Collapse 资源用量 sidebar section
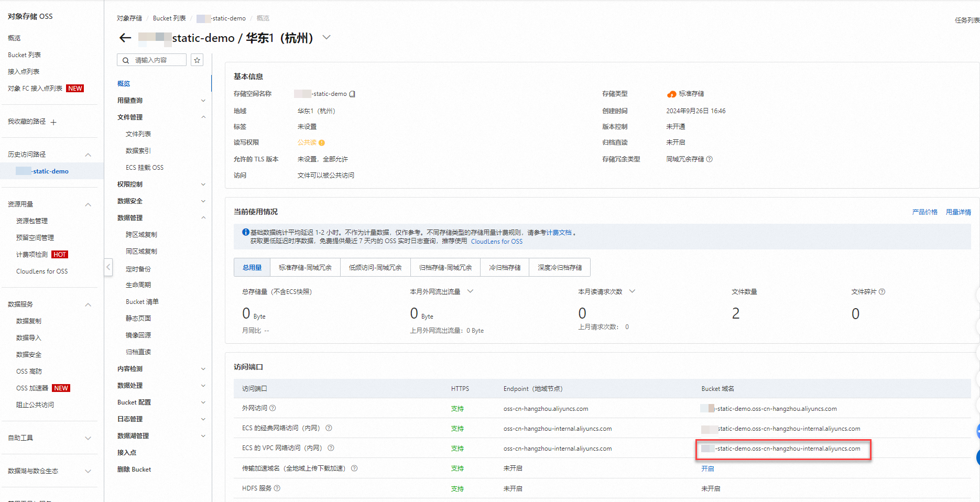The height and width of the screenshot is (502, 980). [88, 204]
